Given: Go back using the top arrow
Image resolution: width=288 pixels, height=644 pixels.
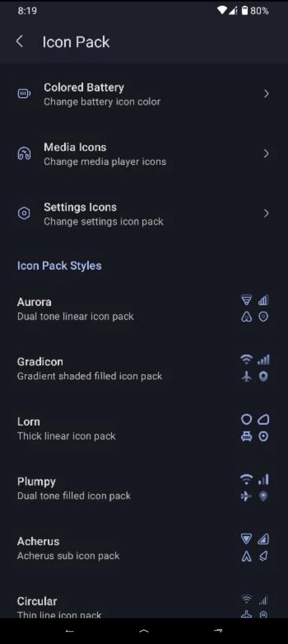Looking at the screenshot, I should point(20,41).
